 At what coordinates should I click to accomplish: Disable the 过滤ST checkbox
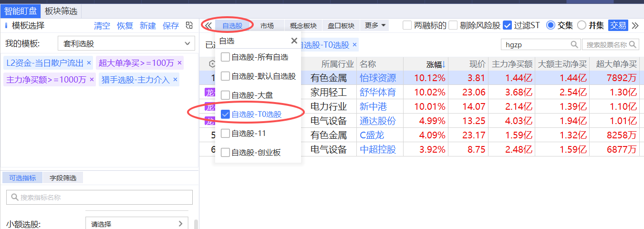pos(508,25)
